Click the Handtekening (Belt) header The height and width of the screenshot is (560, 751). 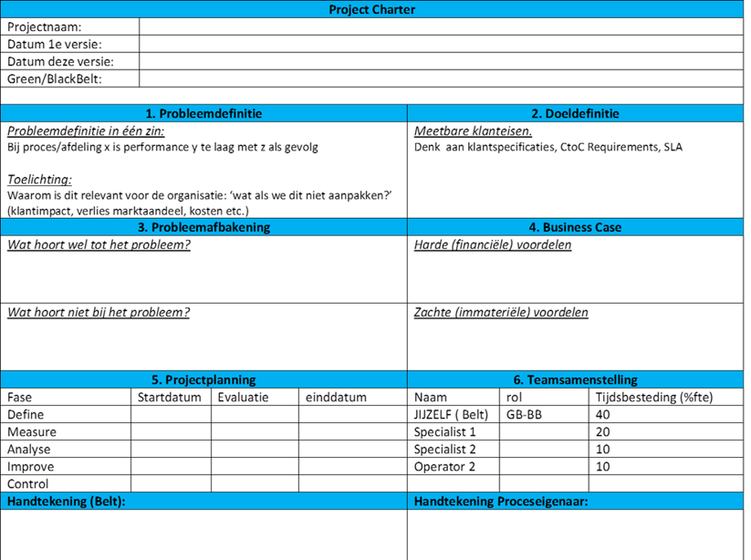[203, 501]
